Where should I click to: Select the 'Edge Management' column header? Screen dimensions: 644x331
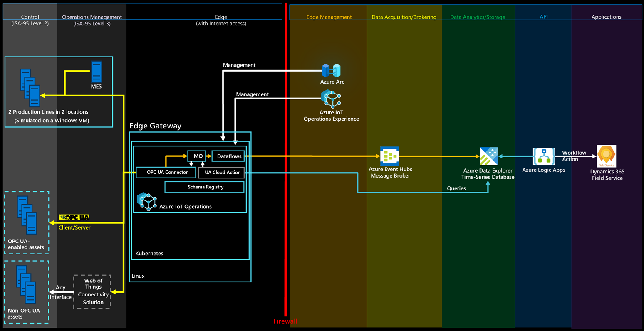click(x=329, y=17)
